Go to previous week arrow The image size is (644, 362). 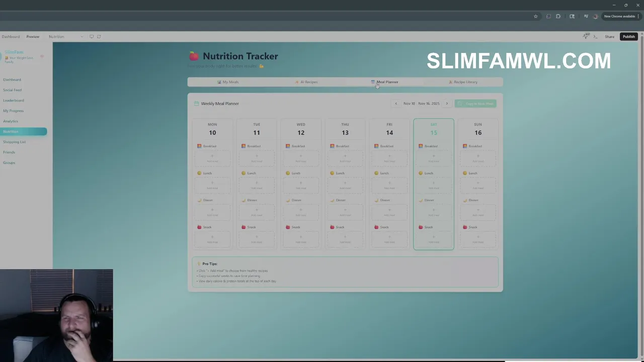point(396,104)
